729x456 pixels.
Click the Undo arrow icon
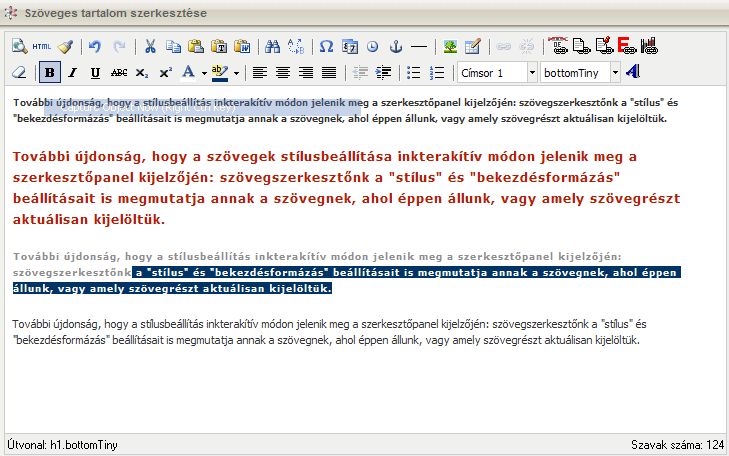tap(95, 46)
